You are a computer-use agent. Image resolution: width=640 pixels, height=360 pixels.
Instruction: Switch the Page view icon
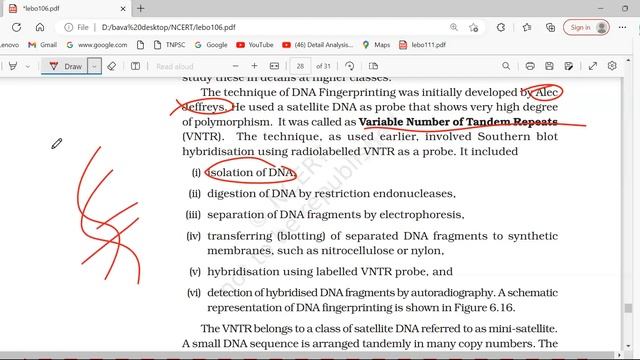373,66
